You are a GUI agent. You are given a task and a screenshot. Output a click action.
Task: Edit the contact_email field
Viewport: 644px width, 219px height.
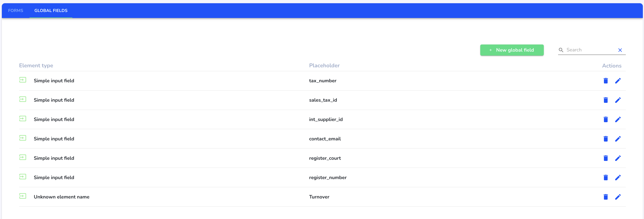[618, 139]
